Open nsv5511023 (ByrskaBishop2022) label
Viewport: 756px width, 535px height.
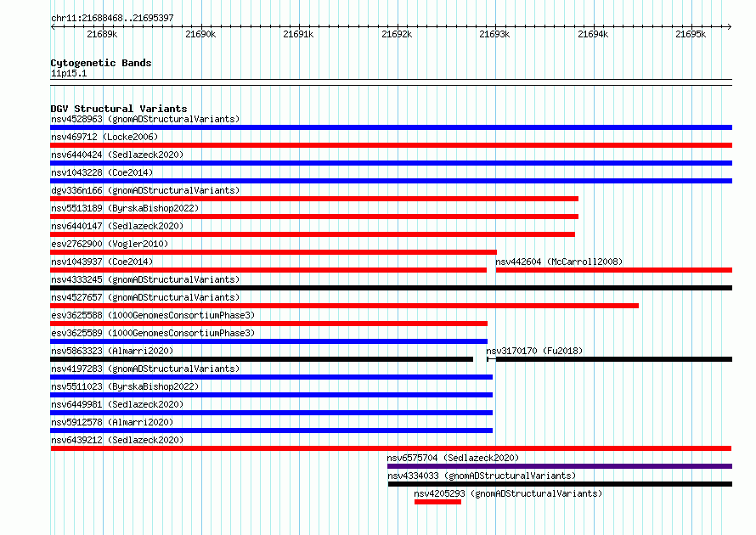125,386
